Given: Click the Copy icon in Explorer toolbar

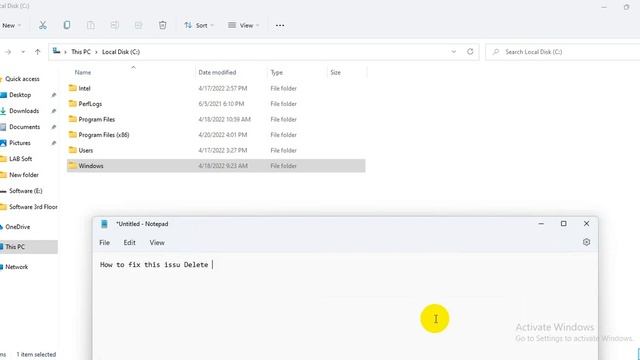Looking at the screenshot, I should click(67, 25).
